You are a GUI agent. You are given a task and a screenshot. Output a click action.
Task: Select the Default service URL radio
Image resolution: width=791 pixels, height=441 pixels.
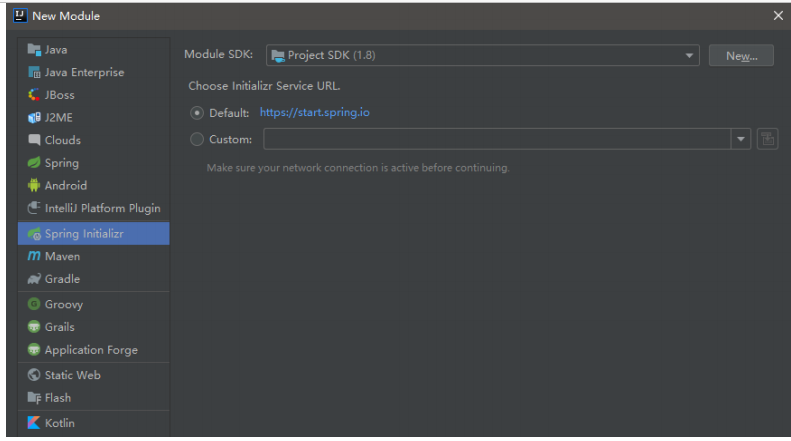tap(197, 113)
